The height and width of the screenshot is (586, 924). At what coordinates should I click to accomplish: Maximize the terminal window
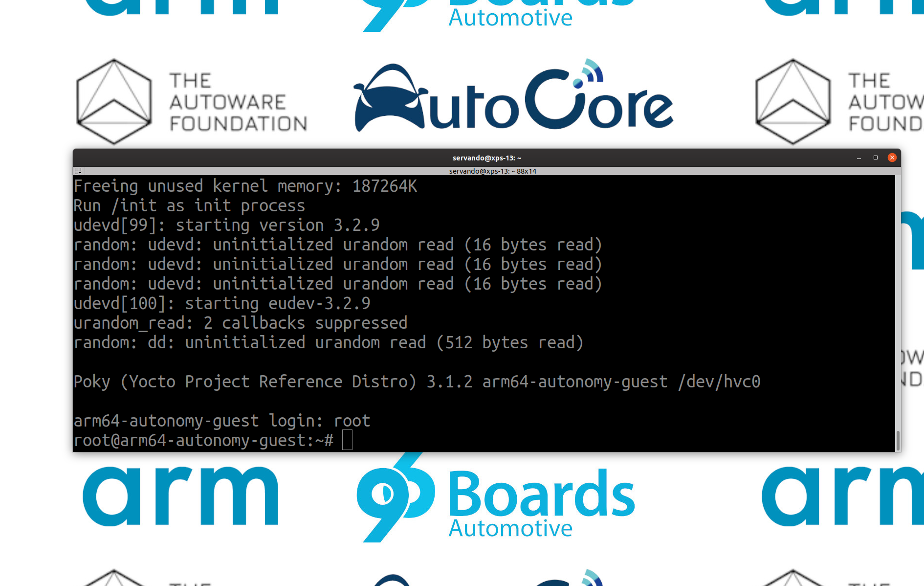click(875, 158)
